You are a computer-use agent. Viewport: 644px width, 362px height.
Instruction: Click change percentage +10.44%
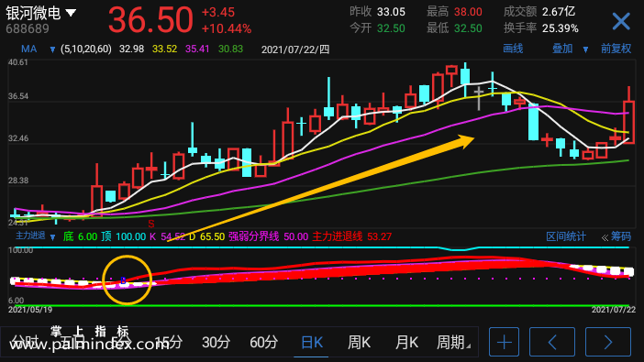coord(227,28)
